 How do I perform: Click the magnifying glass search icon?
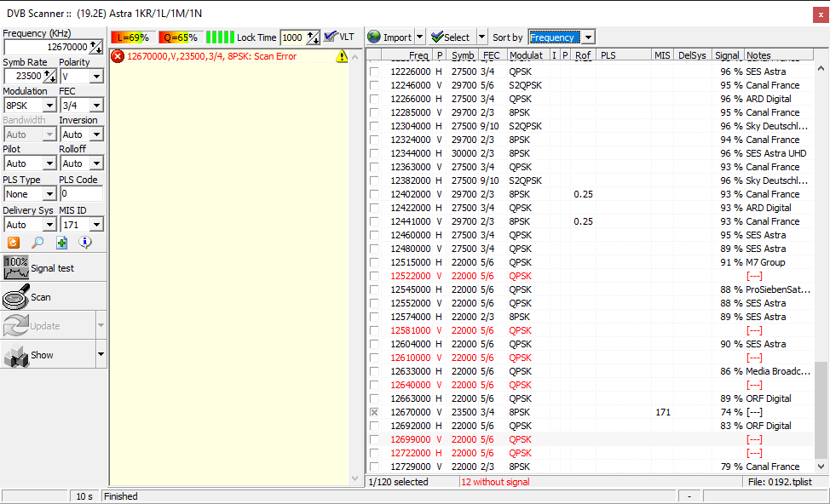click(37, 243)
